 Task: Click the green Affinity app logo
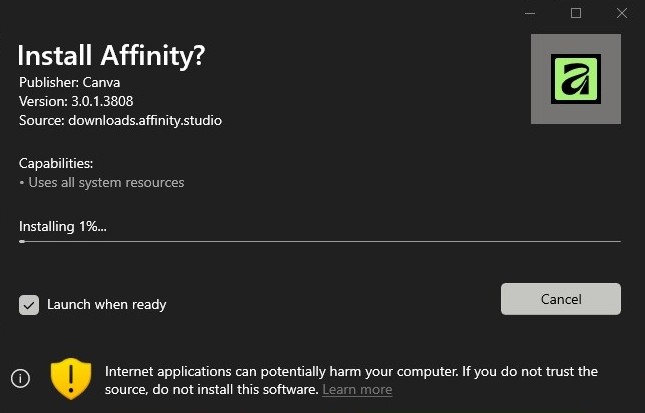[x=575, y=78]
